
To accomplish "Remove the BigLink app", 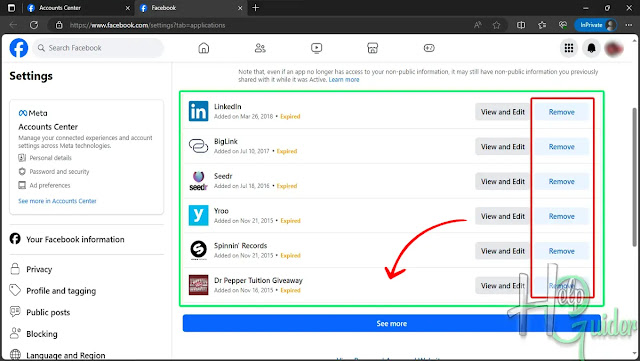I will tap(562, 147).
